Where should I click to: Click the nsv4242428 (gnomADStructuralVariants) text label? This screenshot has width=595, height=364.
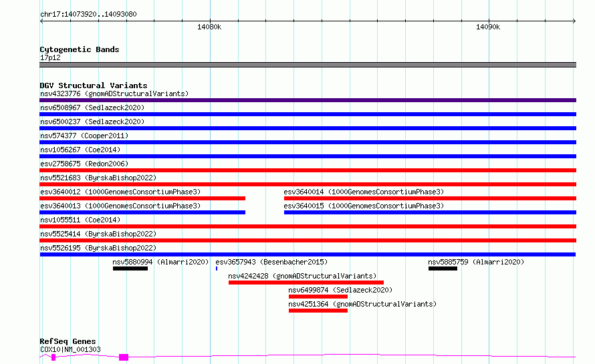(x=302, y=276)
